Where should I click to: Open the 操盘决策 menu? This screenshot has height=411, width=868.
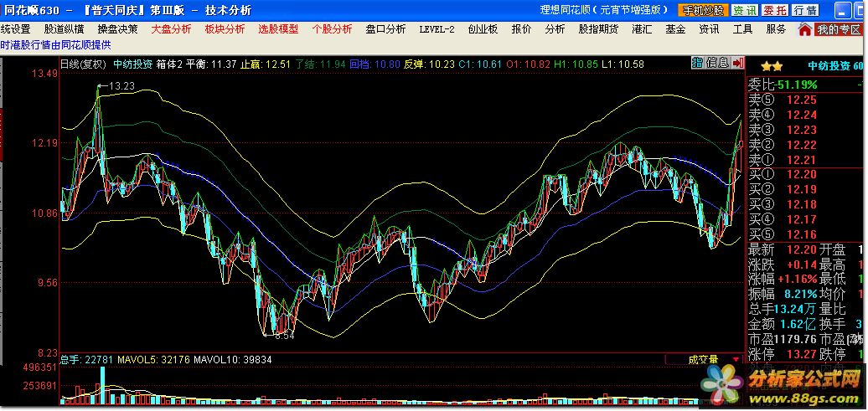click(x=118, y=29)
